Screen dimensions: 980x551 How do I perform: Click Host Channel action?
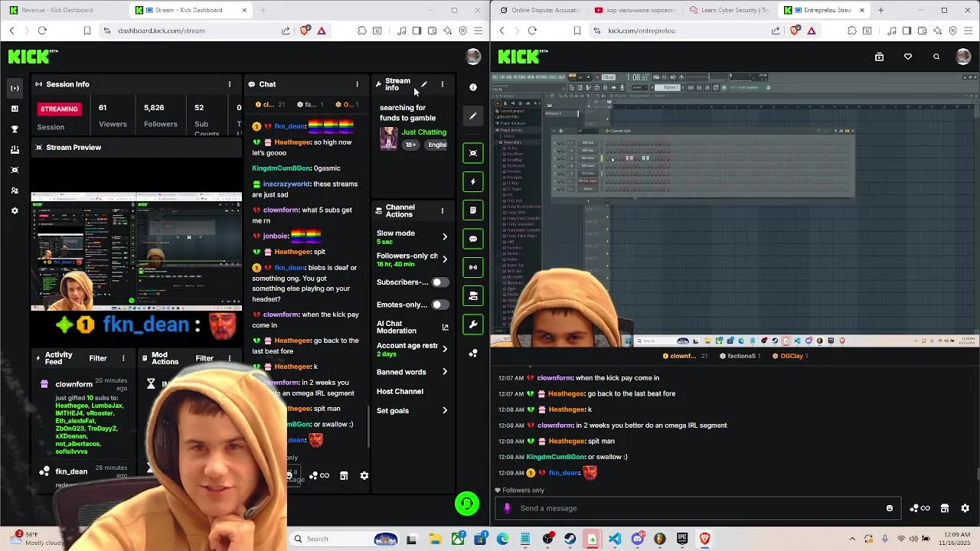(x=400, y=391)
